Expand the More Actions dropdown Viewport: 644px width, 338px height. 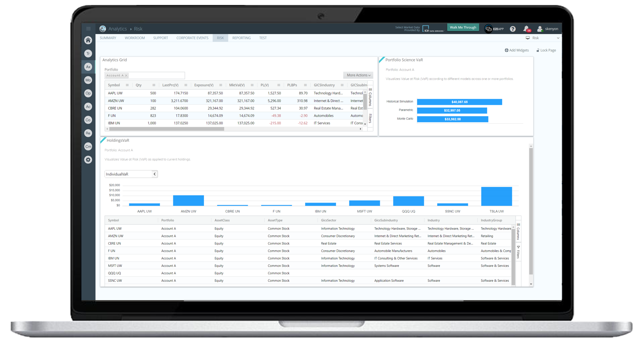pyautogui.click(x=358, y=75)
